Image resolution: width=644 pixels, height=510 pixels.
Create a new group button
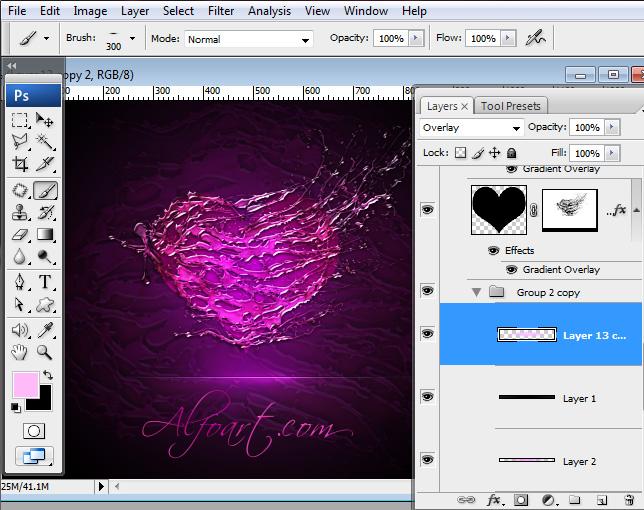(x=575, y=500)
